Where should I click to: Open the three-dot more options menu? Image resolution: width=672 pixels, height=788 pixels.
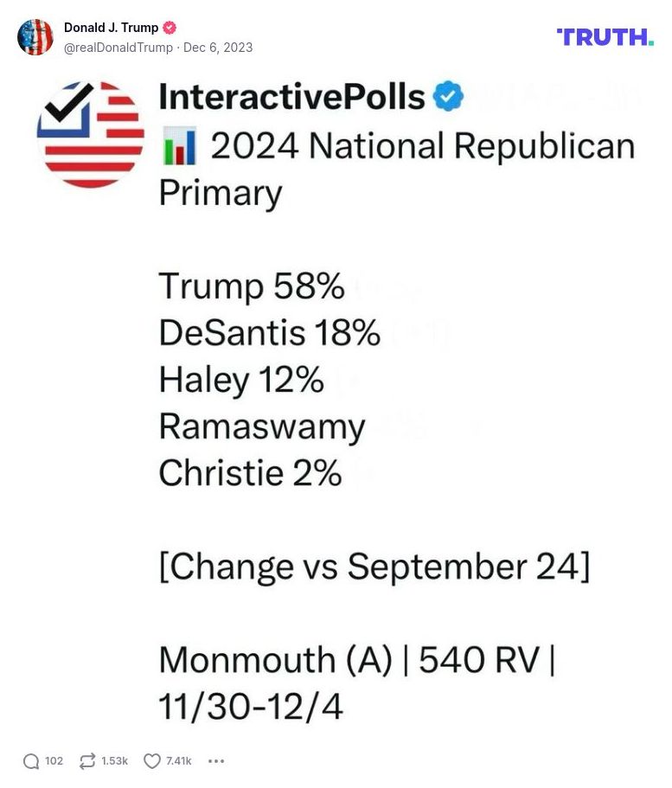216,761
